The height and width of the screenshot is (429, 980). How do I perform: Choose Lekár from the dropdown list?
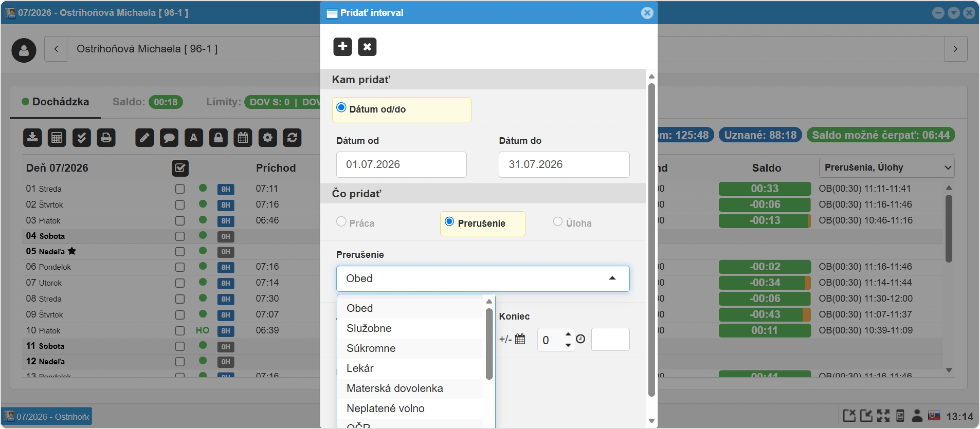(410, 369)
